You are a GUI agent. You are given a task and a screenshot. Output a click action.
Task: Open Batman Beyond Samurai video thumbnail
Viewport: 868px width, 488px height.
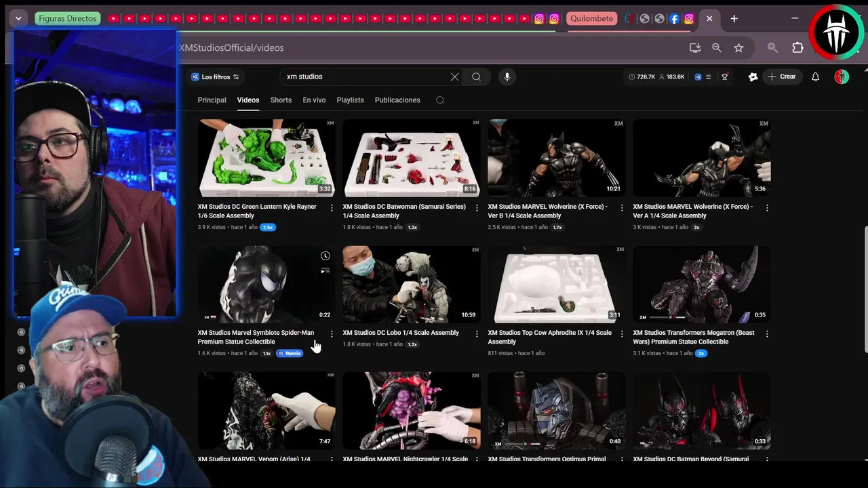[701, 410]
